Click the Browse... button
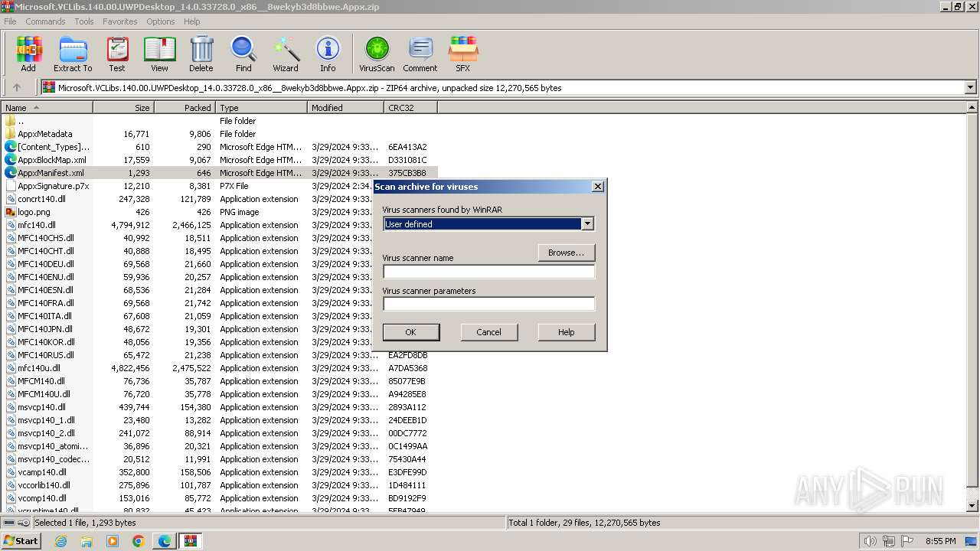The width and height of the screenshot is (980, 551). coord(567,253)
